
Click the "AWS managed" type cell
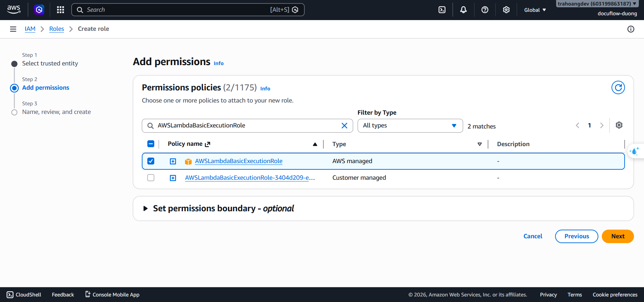coord(352,161)
